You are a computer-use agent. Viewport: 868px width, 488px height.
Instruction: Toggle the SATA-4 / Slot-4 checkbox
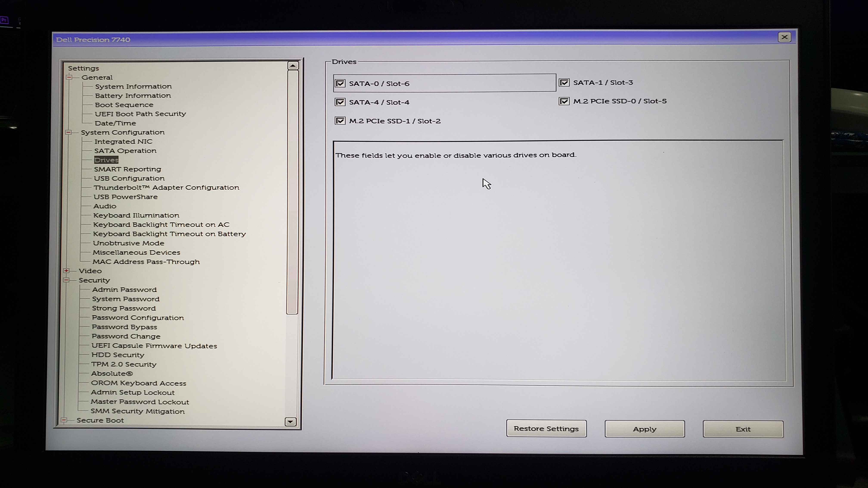pyautogui.click(x=340, y=102)
